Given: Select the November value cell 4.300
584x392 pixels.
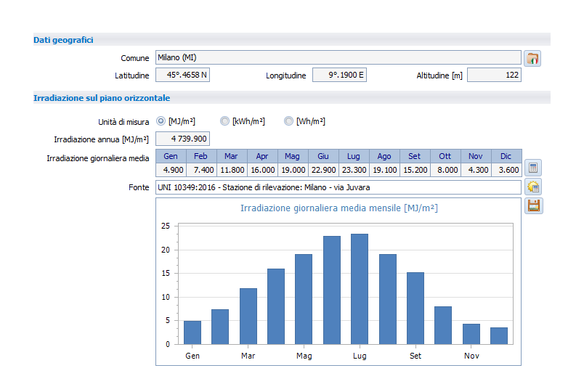Looking at the screenshot, I should point(476,170).
